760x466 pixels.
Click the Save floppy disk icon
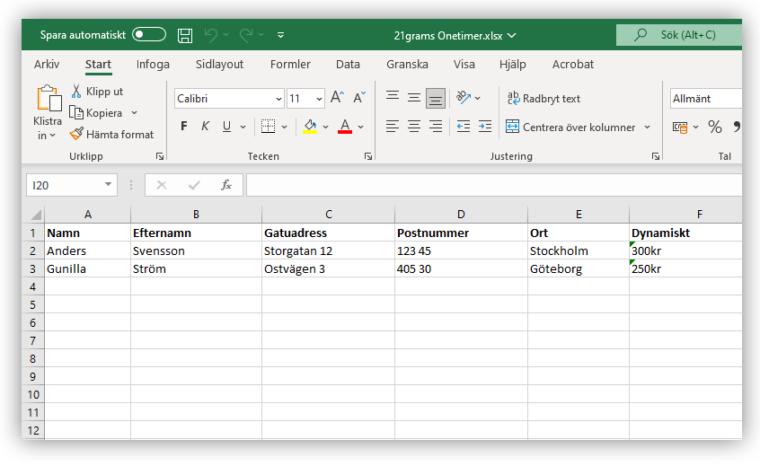185,35
